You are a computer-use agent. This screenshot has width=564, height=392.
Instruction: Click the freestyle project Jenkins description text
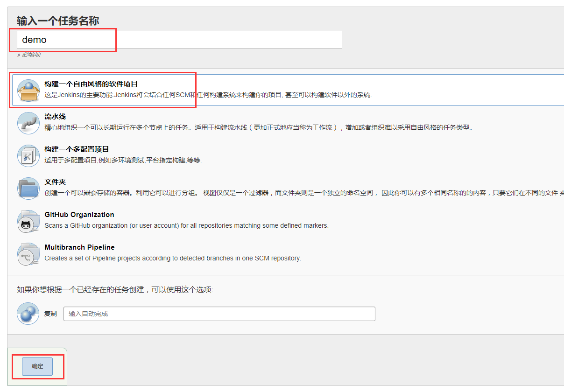[208, 95]
